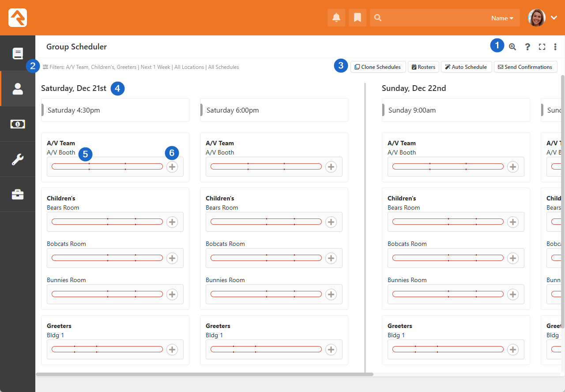
Task: Add person to Saturday 4:30pm Bears Room
Action: point(172,222)
